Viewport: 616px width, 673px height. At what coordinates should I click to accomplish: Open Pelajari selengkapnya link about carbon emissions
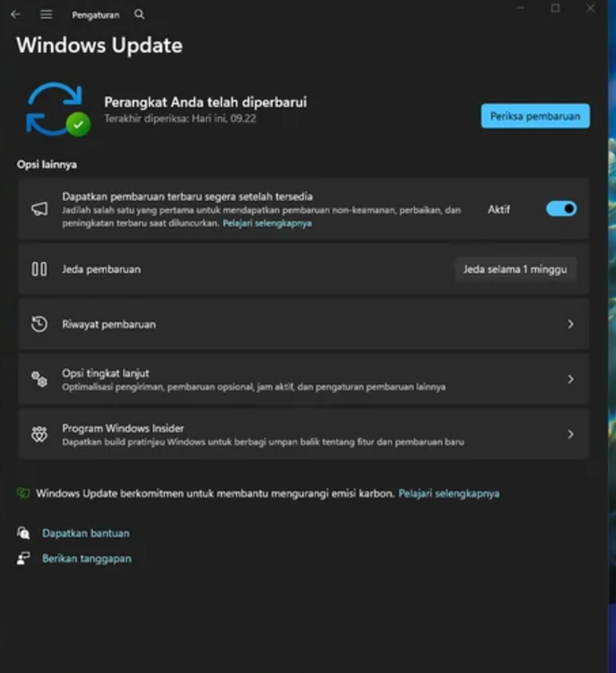tap(448, 494)
